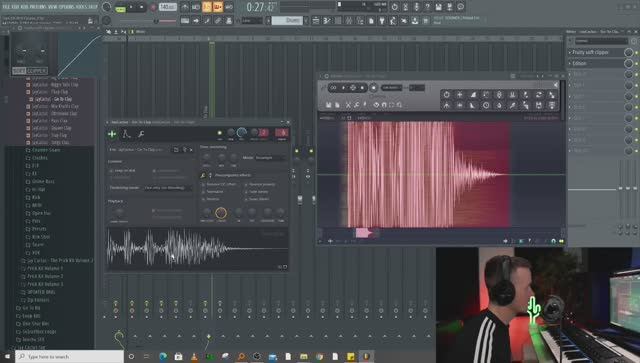Viewport: 640px width, 363px height.
Task: Expand the Rim Shot folder in browser
Action: click(41, 237)
